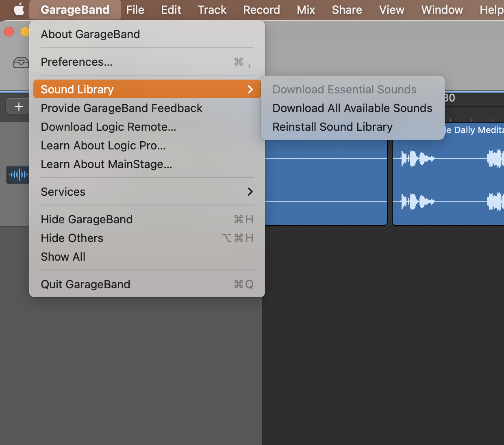
Task: Open the Edit menu
Action: click(171, 9)
